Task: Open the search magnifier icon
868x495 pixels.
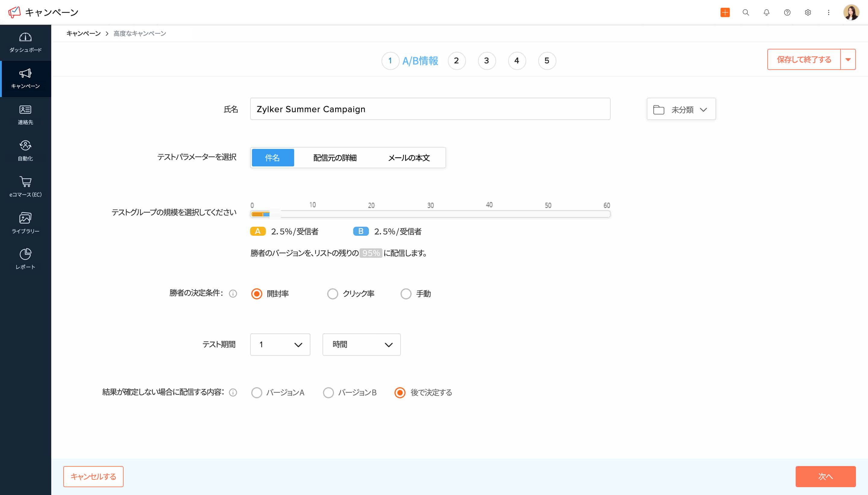Action: pyautogui.click(x=745, y=13)
